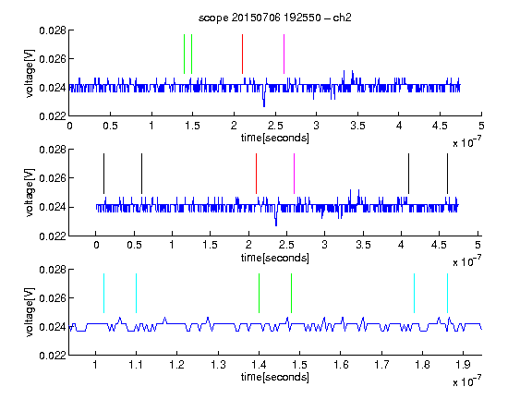Image resolution: width=532 pixels, height=399 pixels.
Task: Select the rightmost black marker in middle plot
Action: [448, 174]
